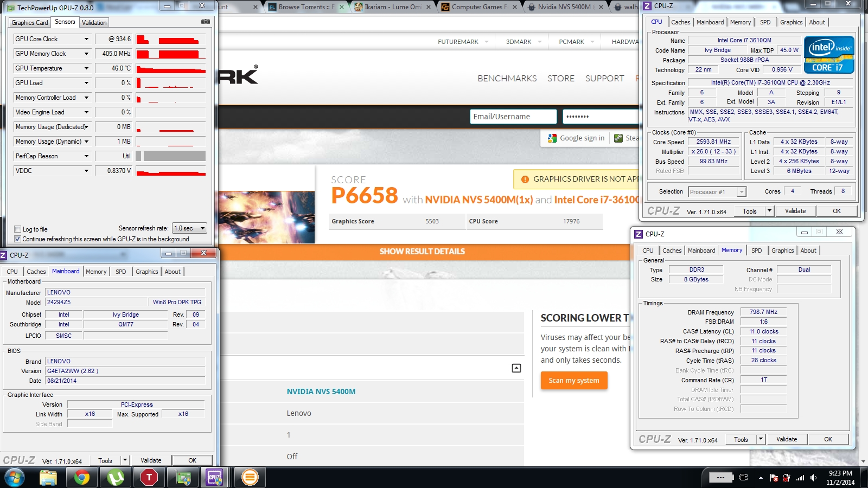868x488 pixels.
Task: Open the sensor refresh rate combo box
Action: 189,228
